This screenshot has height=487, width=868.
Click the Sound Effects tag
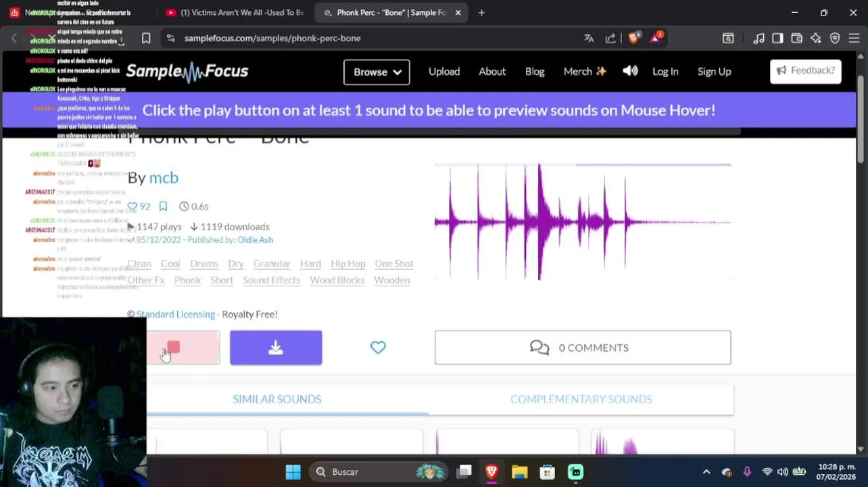[272, 280]
